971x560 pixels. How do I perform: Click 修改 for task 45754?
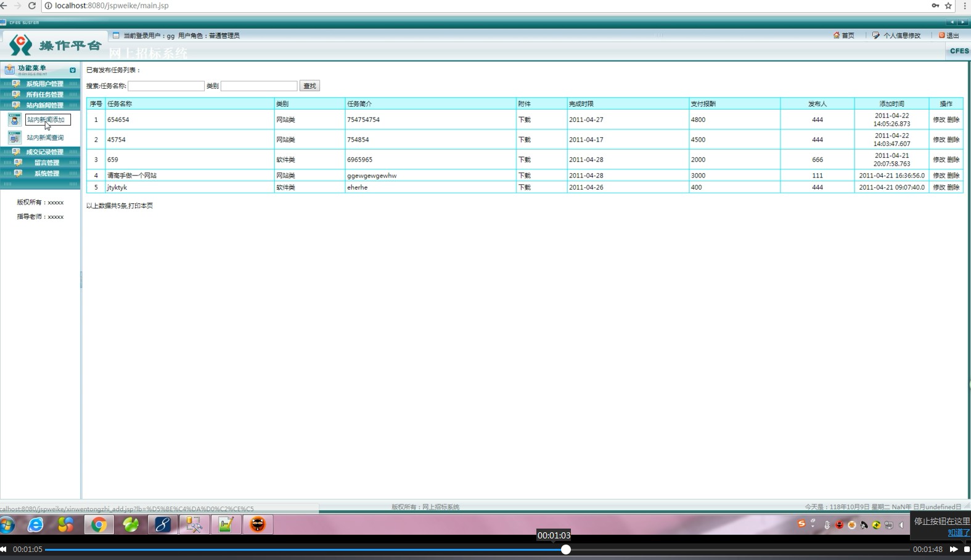[939, 139]
